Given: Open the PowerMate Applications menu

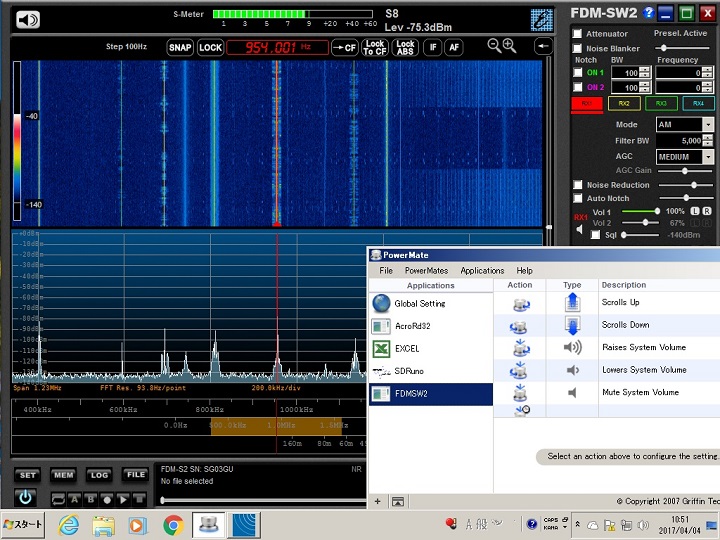Looking at the screenshot, I should [482, 270].
